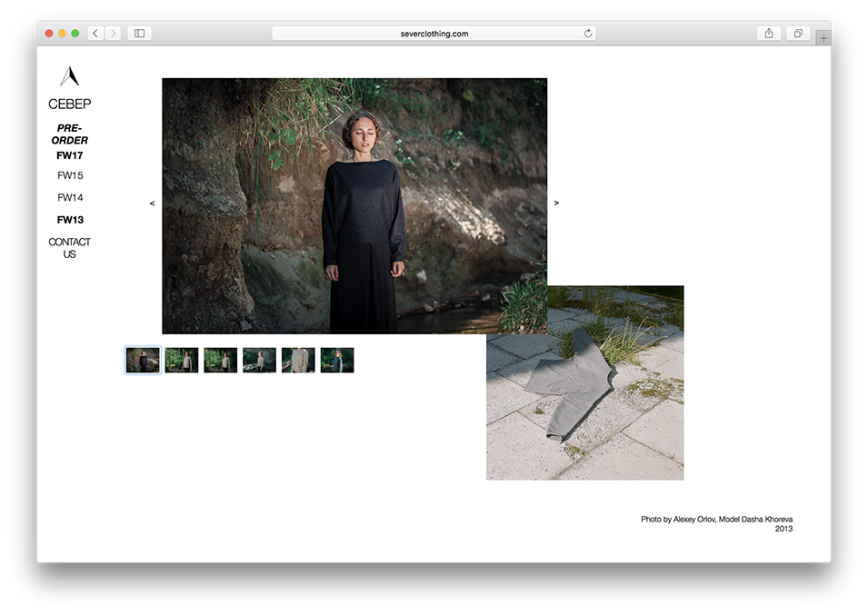Open a new tab with plus button
868x615 pixels.
823,38
